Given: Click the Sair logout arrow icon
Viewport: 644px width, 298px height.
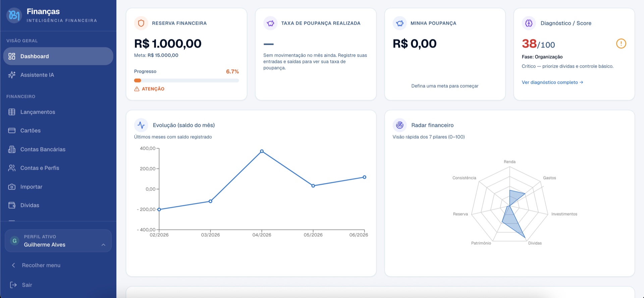Looking at the screenshot, I should click(13, 285).
